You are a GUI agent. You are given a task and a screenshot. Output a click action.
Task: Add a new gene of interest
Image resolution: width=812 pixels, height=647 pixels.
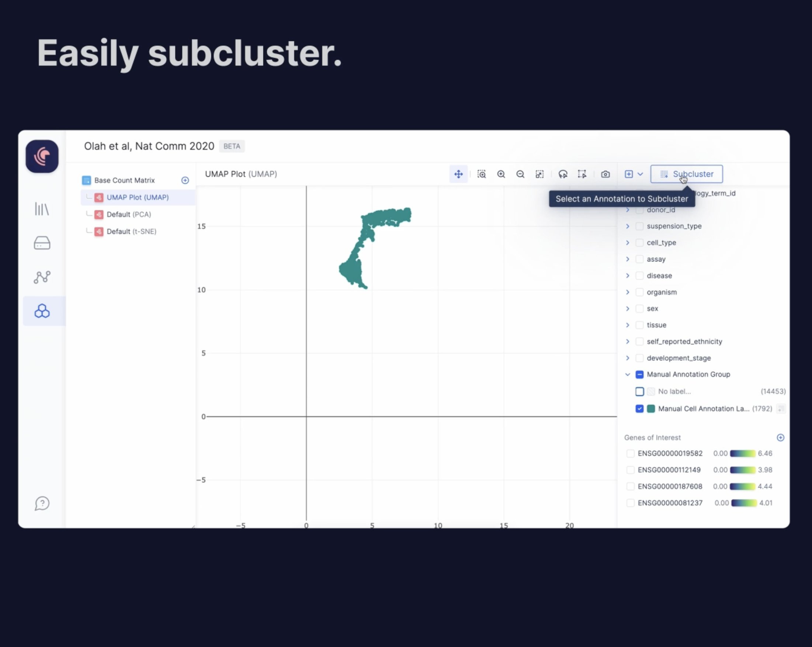780,437
